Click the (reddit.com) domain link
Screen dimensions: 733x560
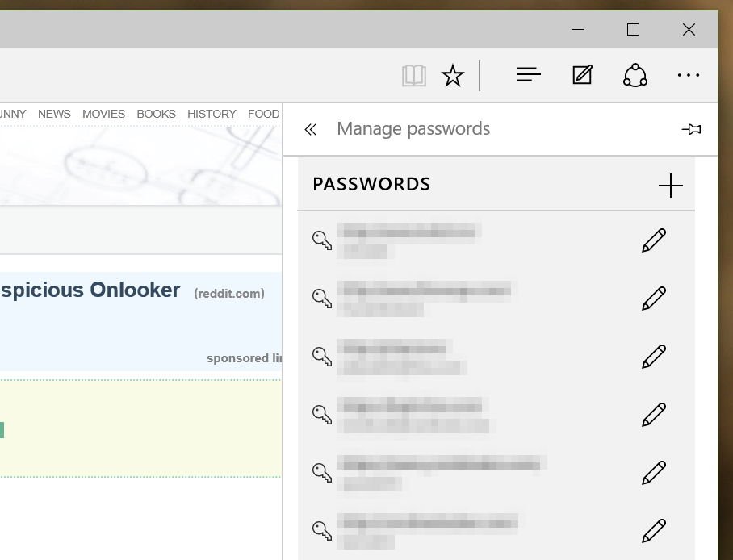229,294
